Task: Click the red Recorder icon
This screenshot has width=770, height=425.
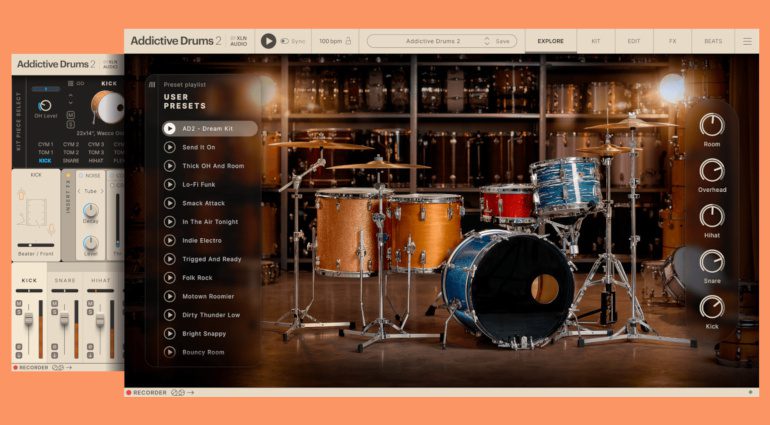Action: pos(129,392)
